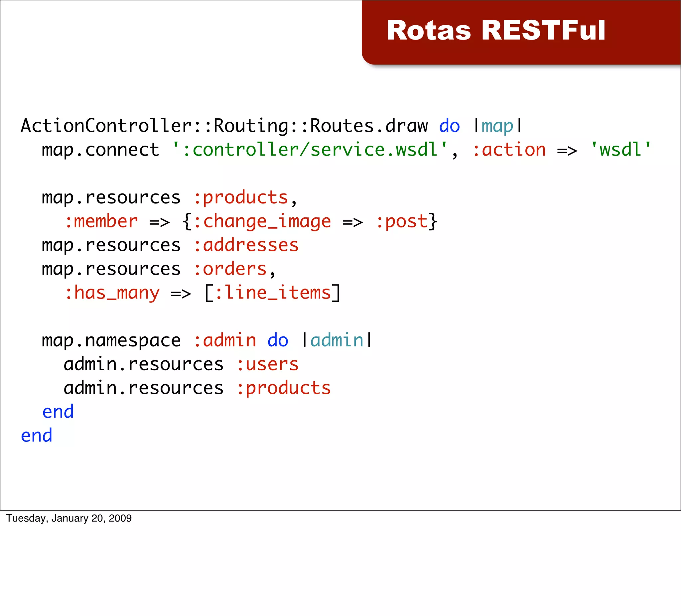Click the teal '|map|' block parameter
Image resolution: width=681 pixels, height=616 pixels.
(497, 126)
